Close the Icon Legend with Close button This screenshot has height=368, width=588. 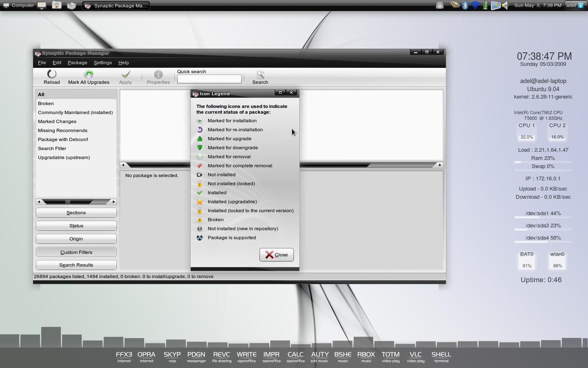pyautogui.click(x=276, y=255)
